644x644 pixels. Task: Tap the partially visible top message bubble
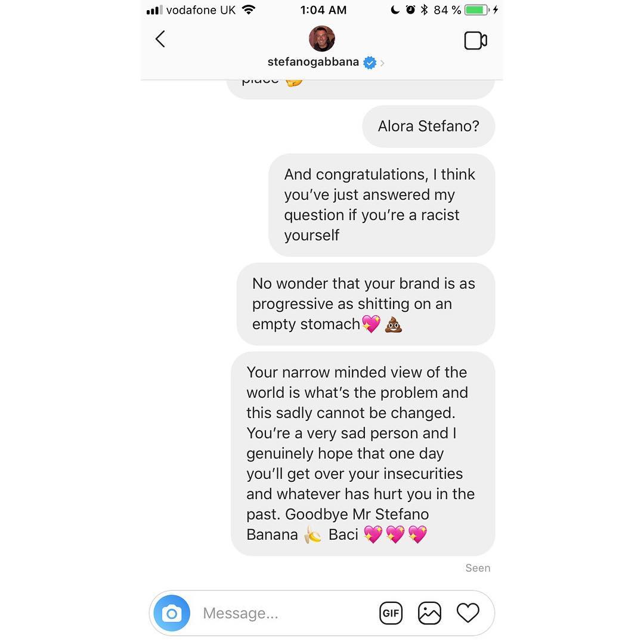pyautogui.click(x=360, y=89)
